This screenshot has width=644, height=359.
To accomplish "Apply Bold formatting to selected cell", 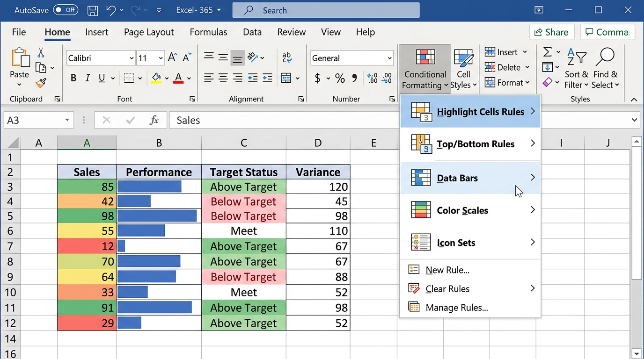I will tap(73, 78).
